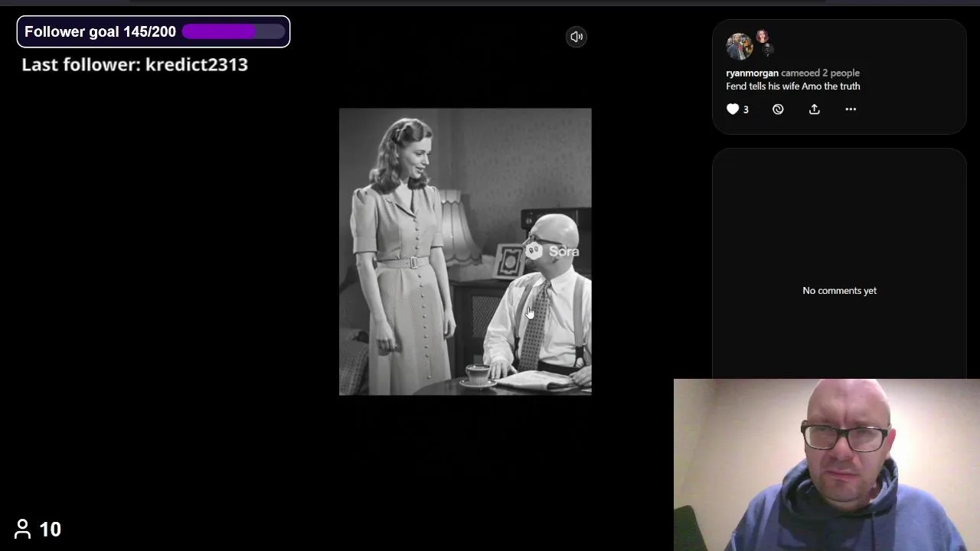
Task: Like the post with the heart icon
Action: click(x=733, y=109)
